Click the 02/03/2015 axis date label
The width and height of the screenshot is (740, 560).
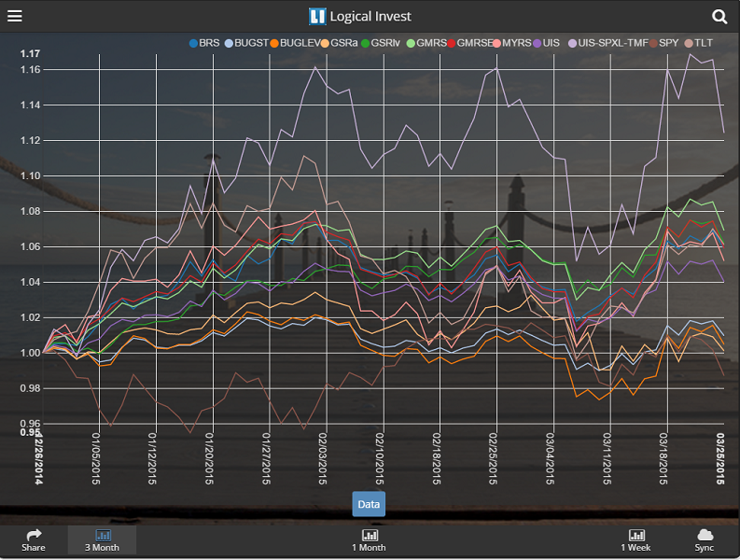point(323,458)
